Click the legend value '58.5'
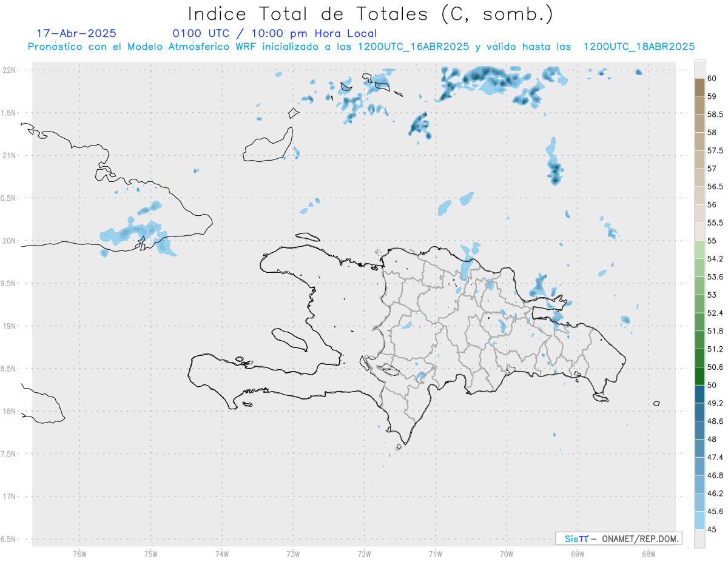 [x=715, y=114]
